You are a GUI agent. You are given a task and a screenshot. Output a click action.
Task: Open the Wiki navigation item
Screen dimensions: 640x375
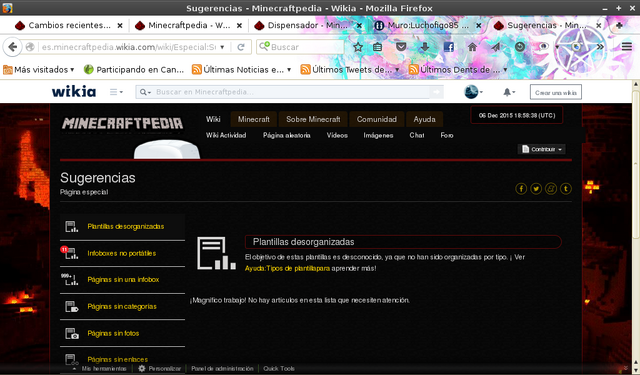coord(213,119)
